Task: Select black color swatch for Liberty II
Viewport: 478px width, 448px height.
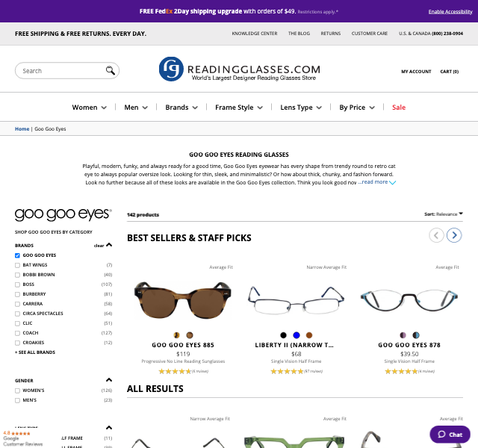Action: pyautogui.click(x=283, y=335)
